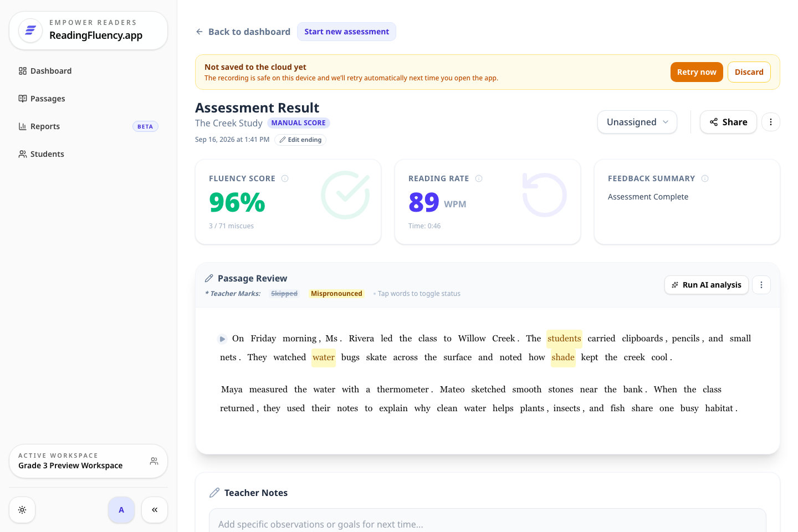Click the BETA badge next to Reports
The image size is (798, 532).
click(x=145, y=126)
